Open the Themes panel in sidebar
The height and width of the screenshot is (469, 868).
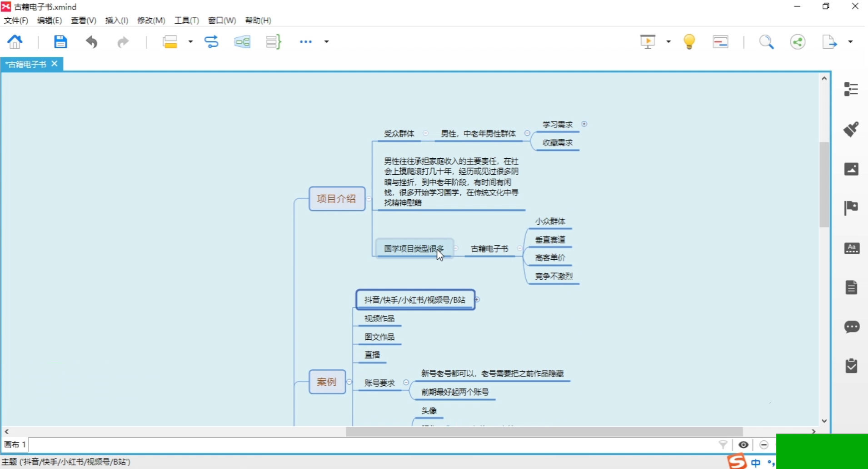[852, 248]
